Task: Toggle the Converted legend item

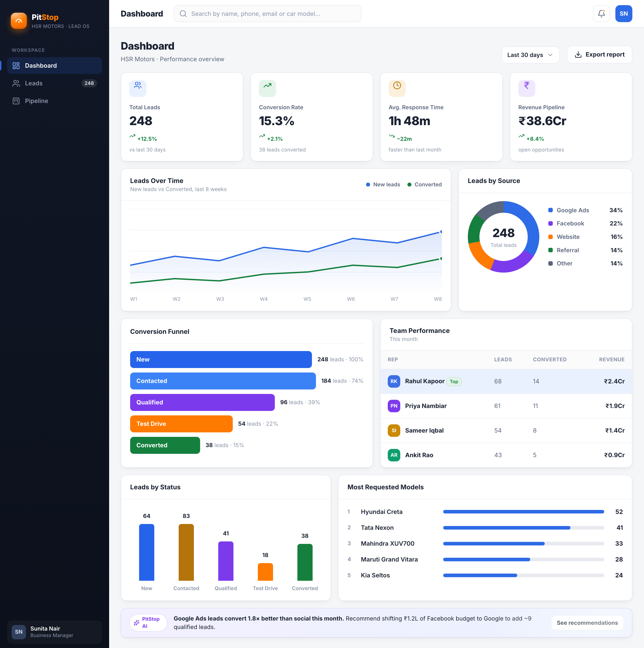Action: tap(424, 185)
